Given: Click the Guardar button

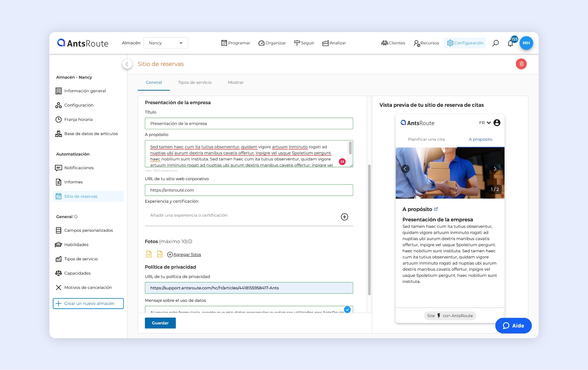Looking at the screenshot, I should [x=160, y=323].
